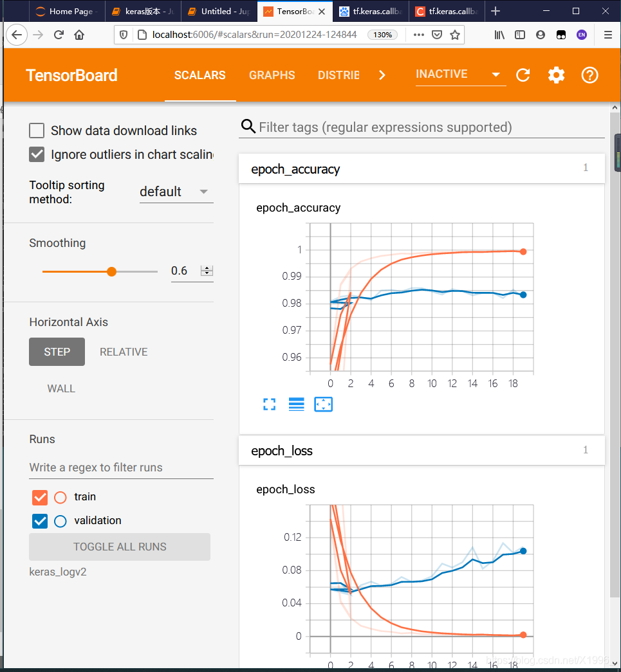The image size is (621, 672).
Task: Open the Tooltip sorting method dropdown
Action: pyautogui.click(x=176, y=192)
